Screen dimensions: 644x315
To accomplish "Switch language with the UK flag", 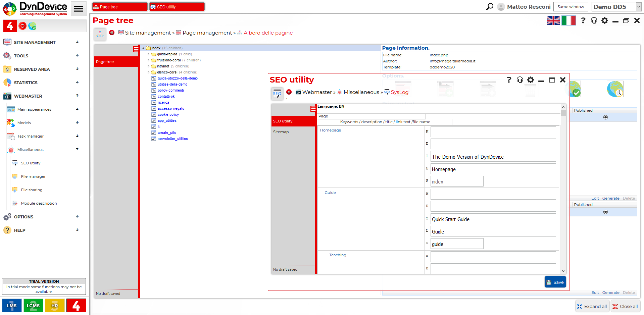I will (553, 20).
